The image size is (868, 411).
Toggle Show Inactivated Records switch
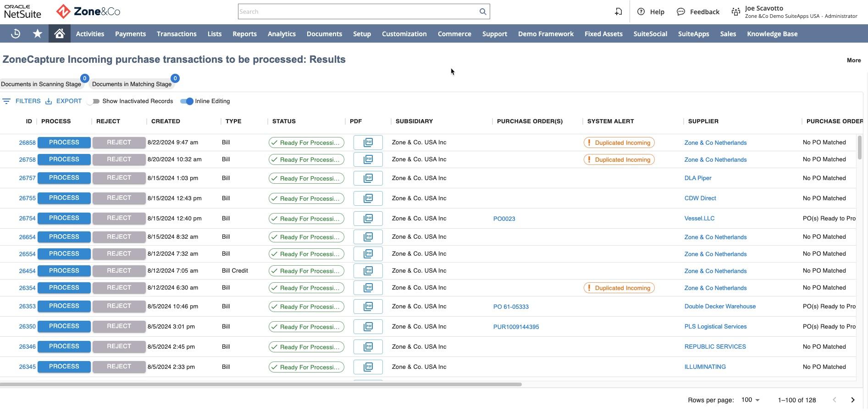[94, 101]
